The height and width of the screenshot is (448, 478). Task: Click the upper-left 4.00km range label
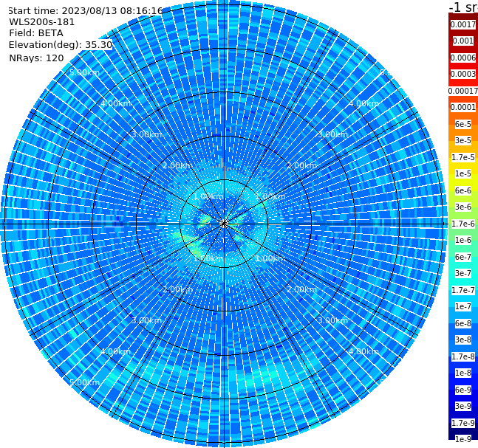(115, 103)
